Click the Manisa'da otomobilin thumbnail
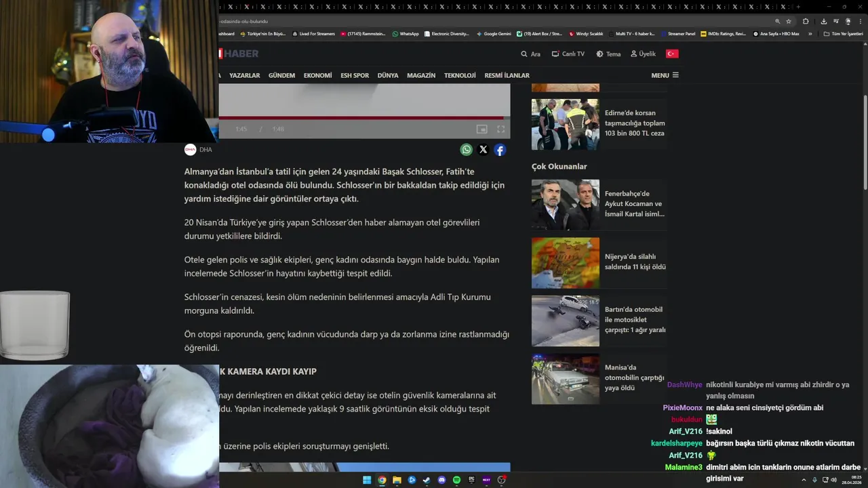The image size is (868, 488). [x=566, y=380]
